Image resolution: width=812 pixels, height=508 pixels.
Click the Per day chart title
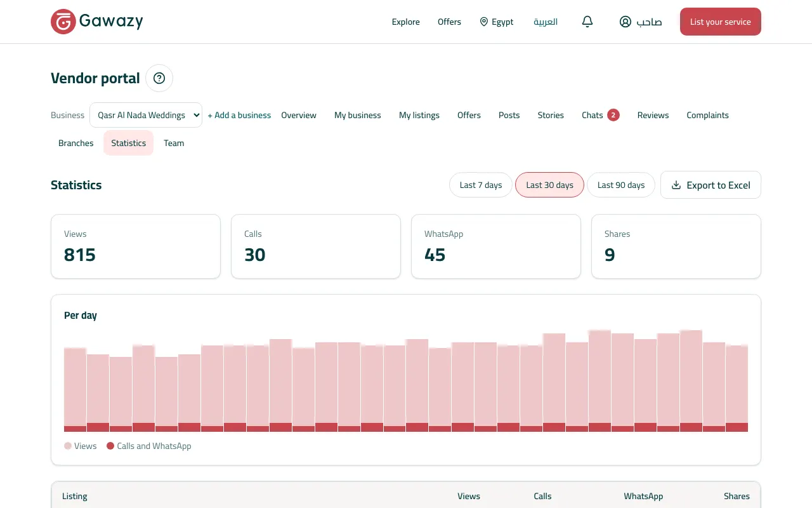tap(81, 315)
